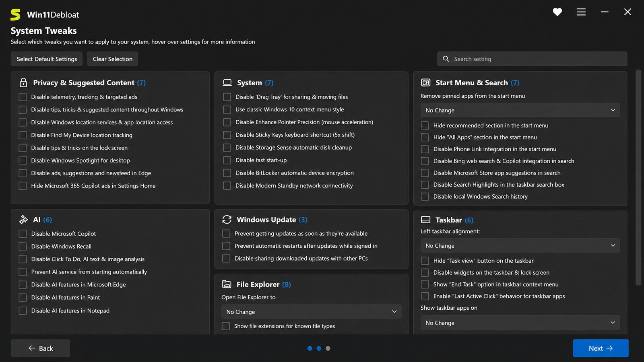Check Prevent automatic restarts after updates
644x362 pixels.
point(226,246)
